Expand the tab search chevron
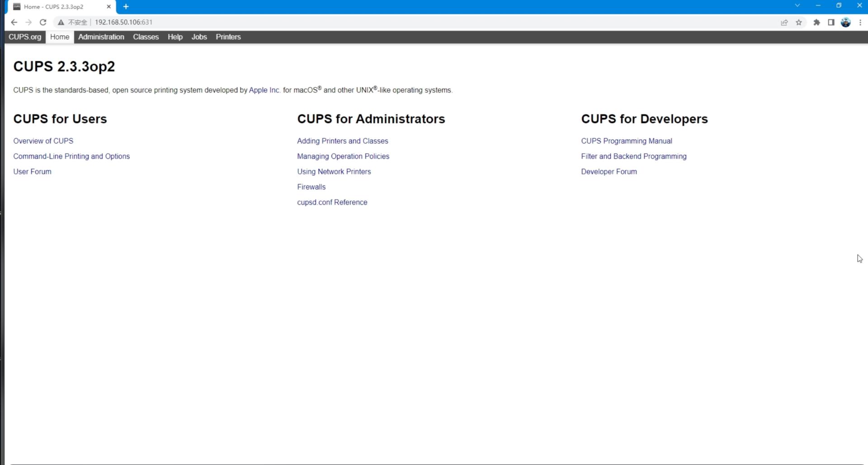 point(797,5)
